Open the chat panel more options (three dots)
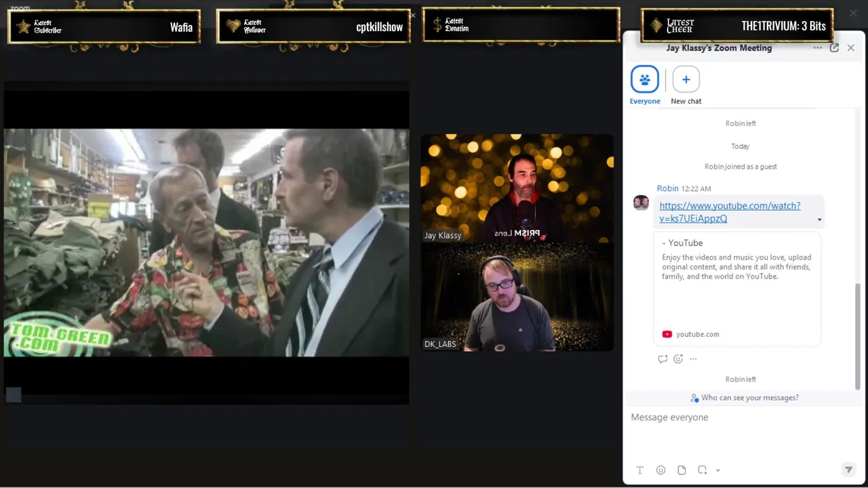This screenshot has height=488, width=868. 817,48
